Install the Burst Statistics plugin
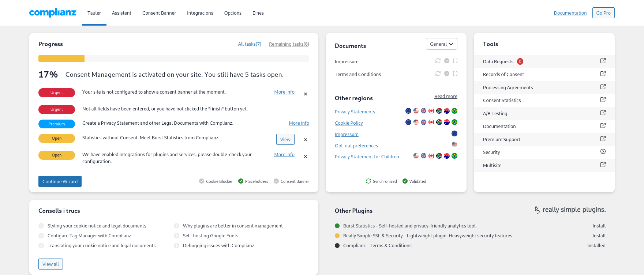 [x=599, y=226]
